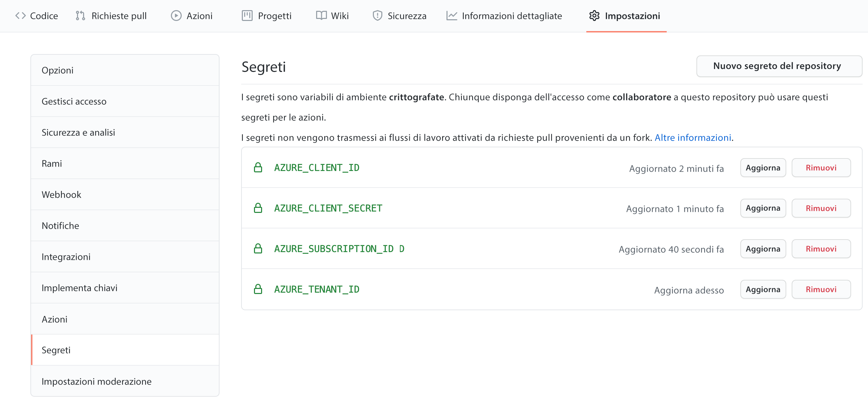Open the Altre informazioni link
Image resolution: width=868 pixels, height=417 pixels.
(x=693, y=138)
